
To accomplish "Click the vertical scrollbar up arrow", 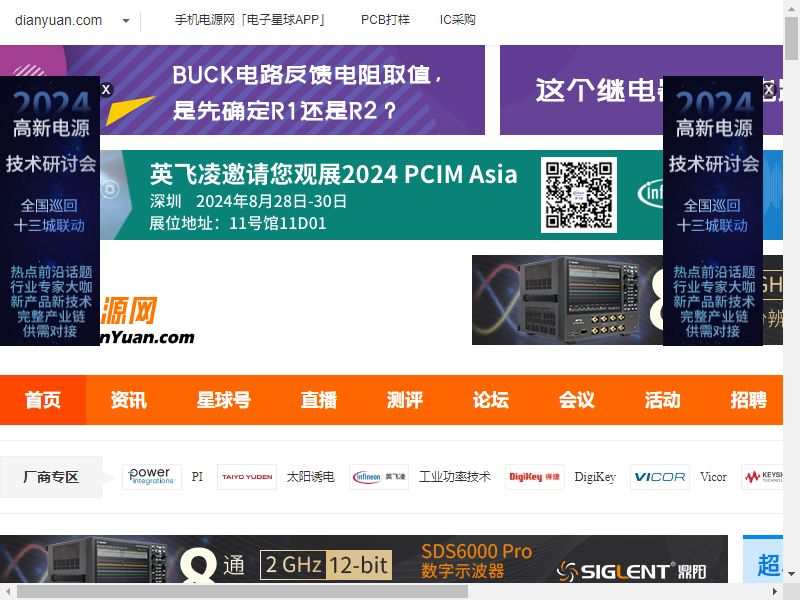I will click(x=791, y=7).
